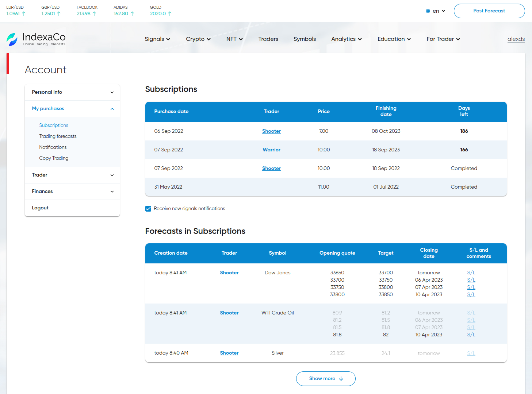This screenshot has width=532, height=394.
Task: Select Subscriptions in the sidebar
Action: tap(54, 125)
